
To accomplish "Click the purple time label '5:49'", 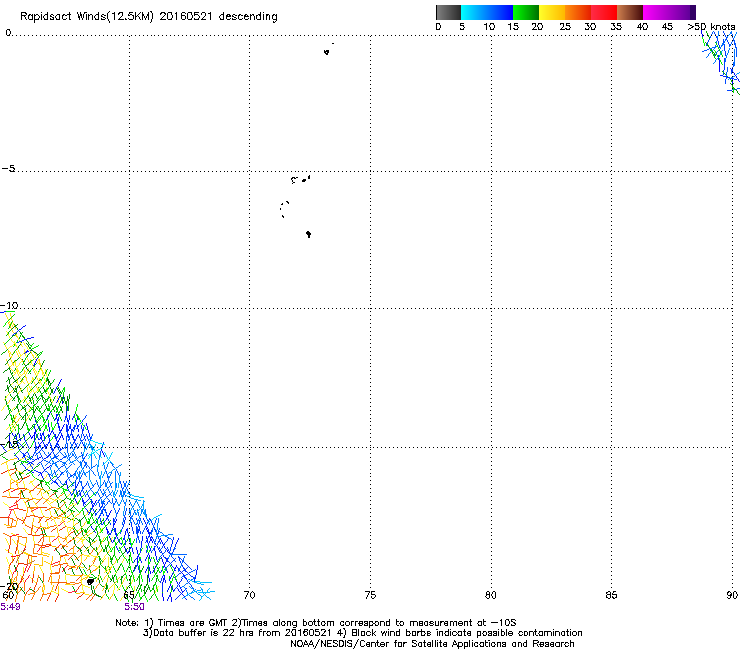I will click(10, 607).
